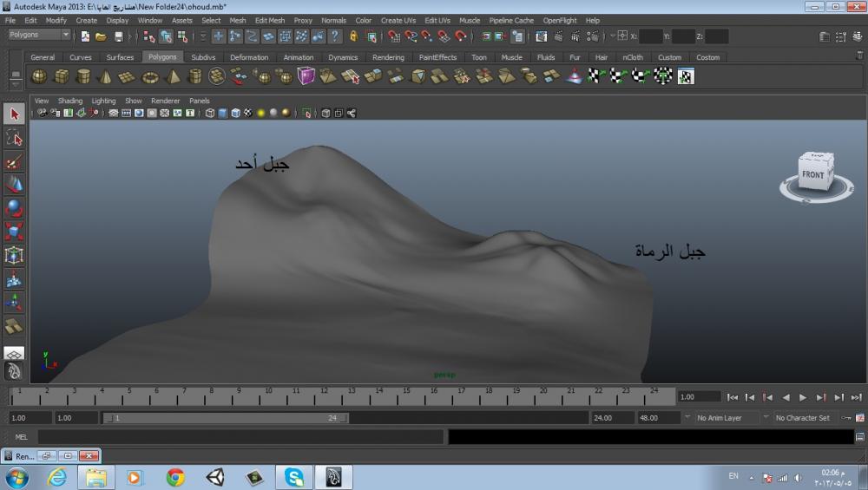Viewport: 868px width, 490px height.
Task: Create a polygon torus from the shelf
Action: coord(150,76)
